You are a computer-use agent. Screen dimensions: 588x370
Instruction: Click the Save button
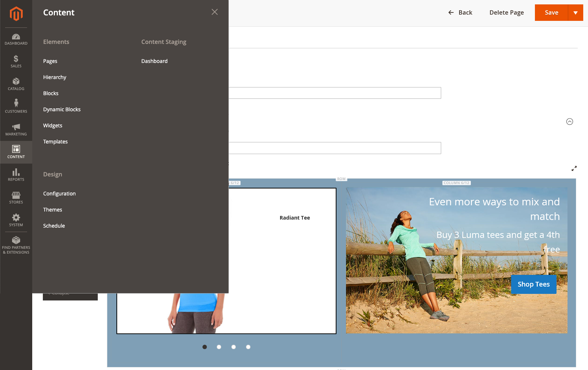click(551, 12)
